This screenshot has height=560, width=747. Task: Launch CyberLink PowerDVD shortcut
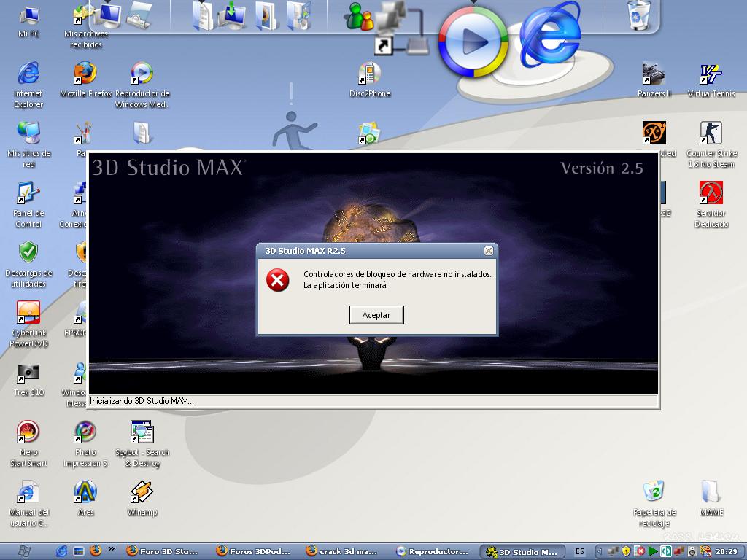point(28,324)
